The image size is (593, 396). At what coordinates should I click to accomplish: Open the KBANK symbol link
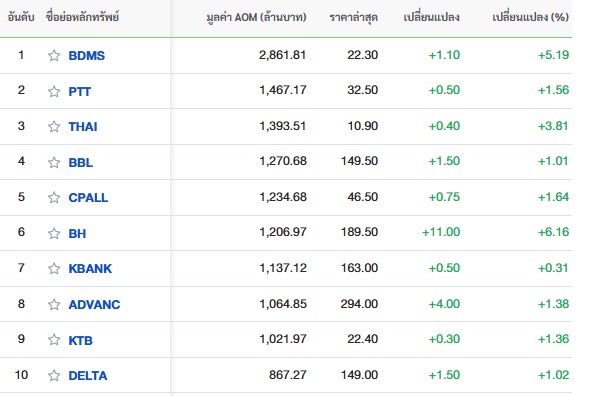(90, 269)
